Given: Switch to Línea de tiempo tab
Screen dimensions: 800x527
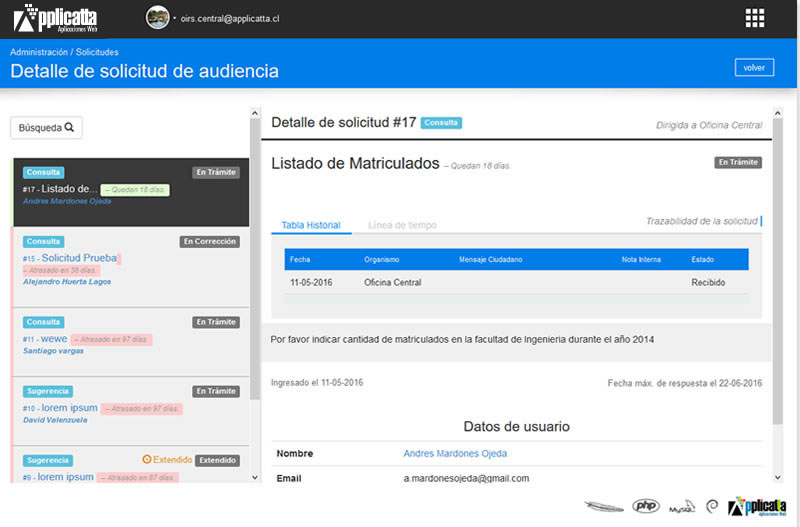Looking at the screenshot, I should 402,225.
